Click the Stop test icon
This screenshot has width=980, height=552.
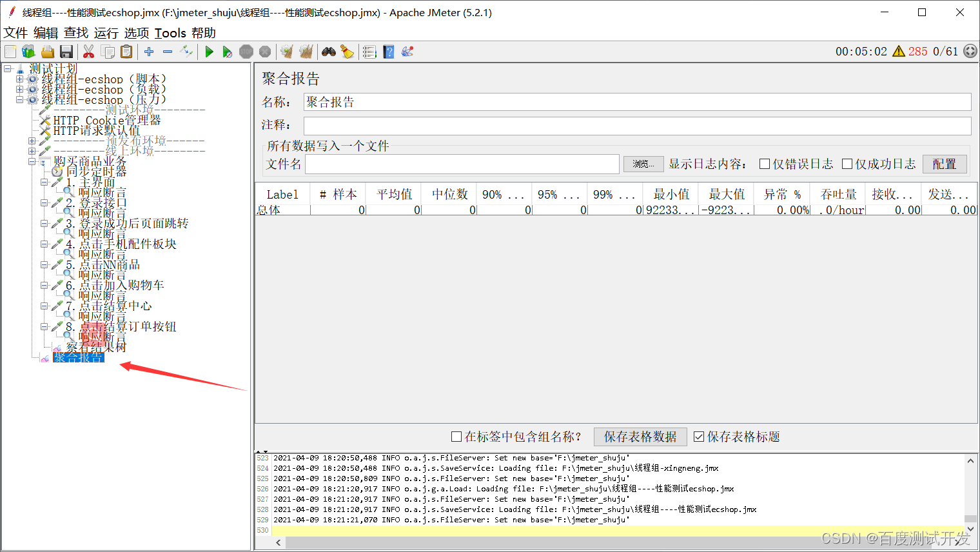246,52
